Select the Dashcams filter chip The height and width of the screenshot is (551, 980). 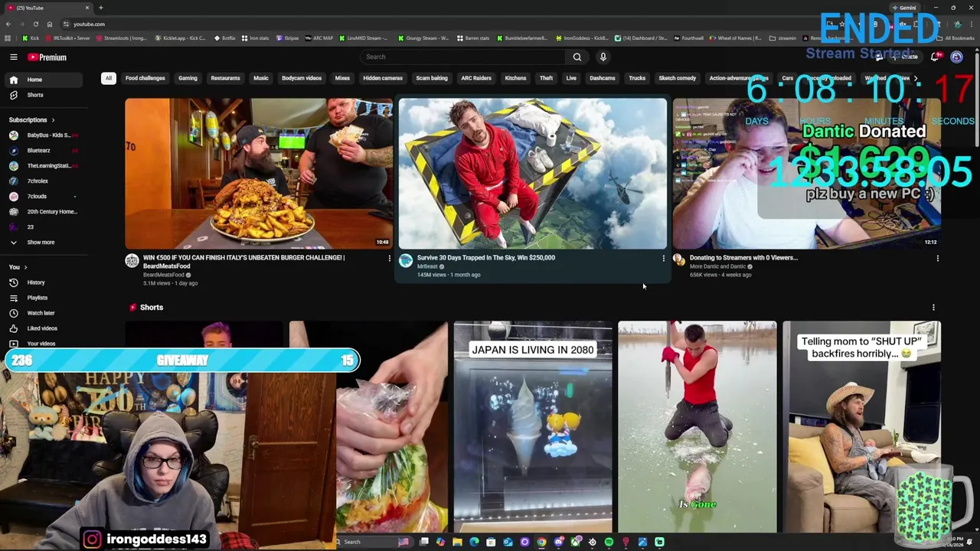(x=603, y=78)
